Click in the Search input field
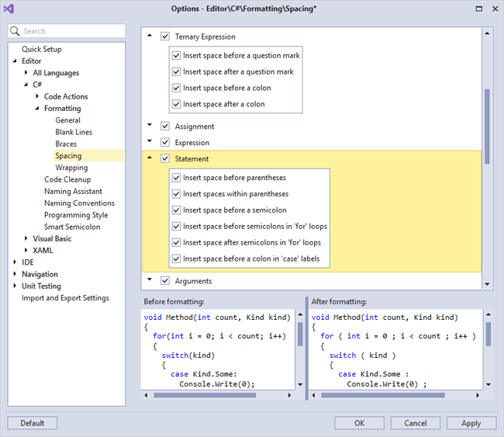Screen dimensions: 504x437 point(71,31)
